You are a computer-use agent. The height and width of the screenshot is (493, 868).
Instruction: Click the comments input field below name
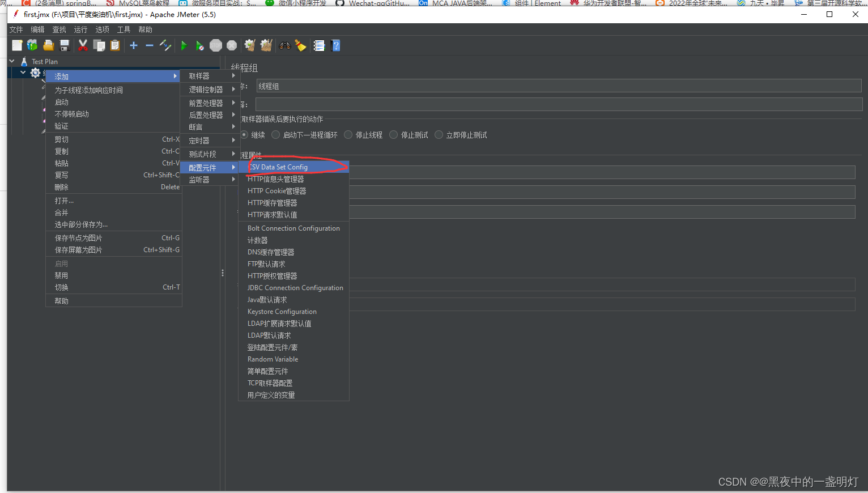(x=559, y=104)
